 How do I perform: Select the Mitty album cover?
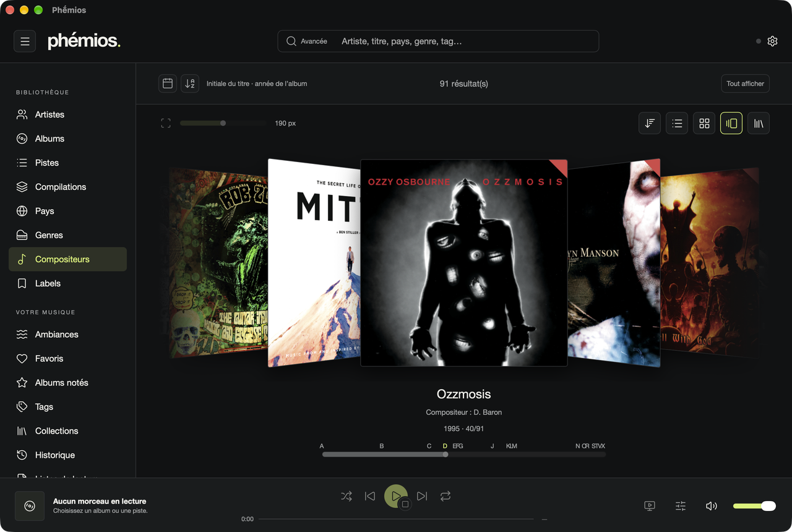314,263
